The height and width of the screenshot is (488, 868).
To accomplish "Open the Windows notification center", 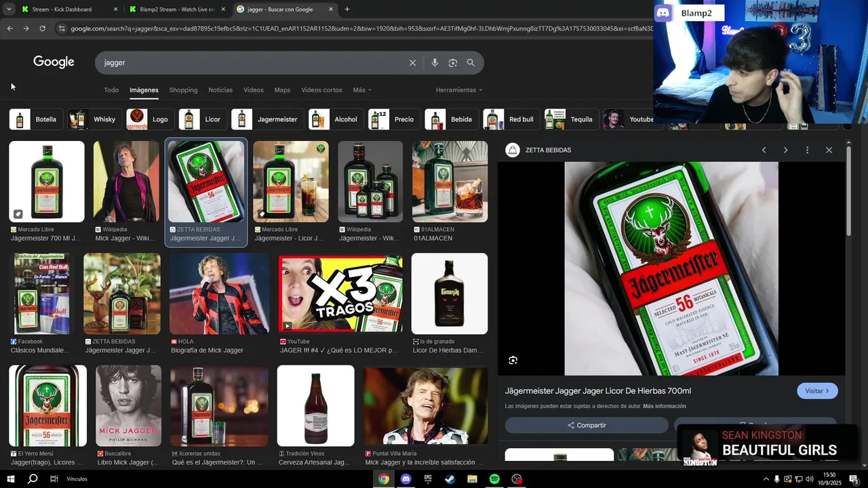I will (854, 479).
